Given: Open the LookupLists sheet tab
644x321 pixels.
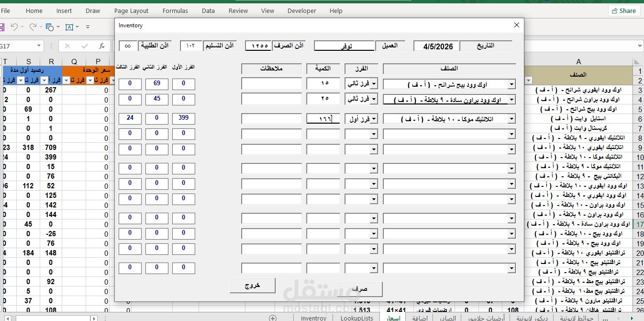Looking at the screenshot, I should [x=357, y=318].
